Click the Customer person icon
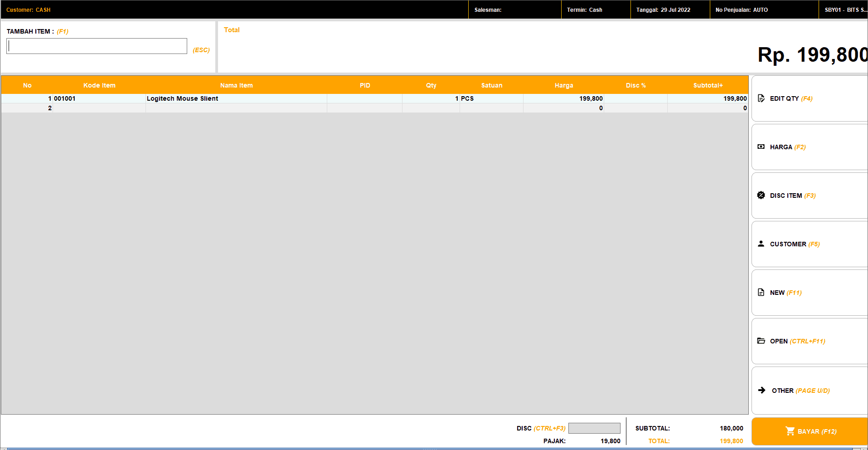 click(x=761, y=244)
